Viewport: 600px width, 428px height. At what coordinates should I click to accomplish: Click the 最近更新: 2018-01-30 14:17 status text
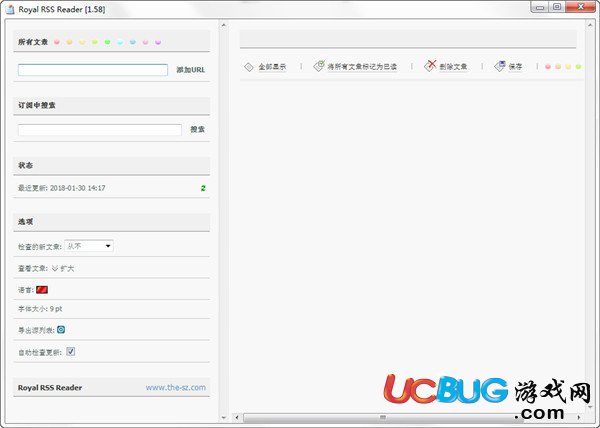click(62, 188)
